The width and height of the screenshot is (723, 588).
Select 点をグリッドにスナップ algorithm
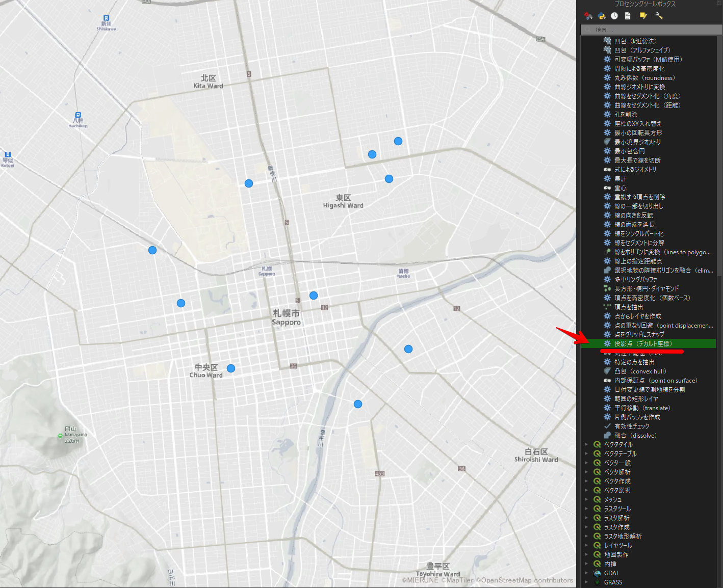coord(639,334)
